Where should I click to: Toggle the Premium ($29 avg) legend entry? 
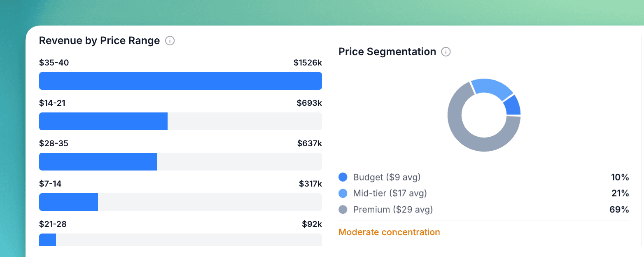393,209
